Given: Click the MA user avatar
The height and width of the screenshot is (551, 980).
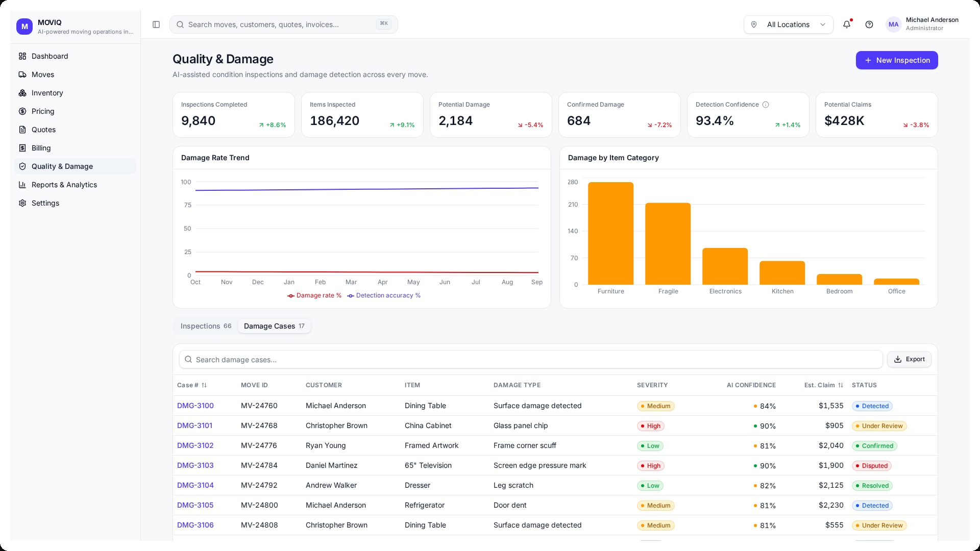Looking at the screenshot, I should (x=893, y=24).
